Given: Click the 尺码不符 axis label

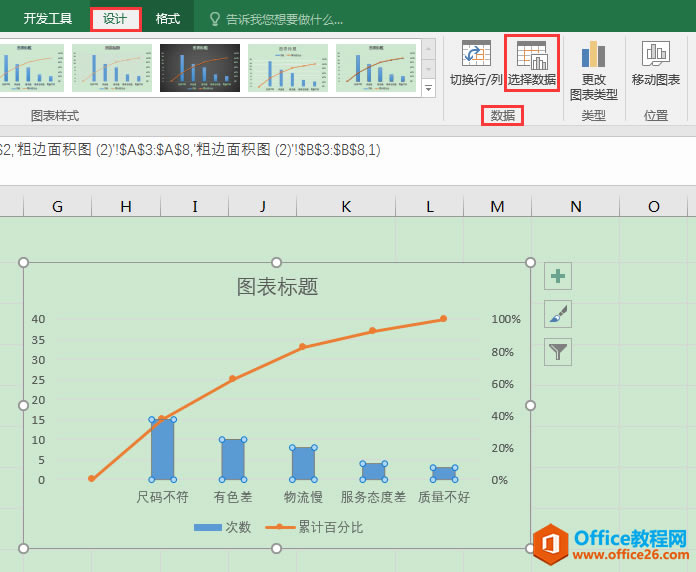Looking at the screenshot, I should coord(162,497).
